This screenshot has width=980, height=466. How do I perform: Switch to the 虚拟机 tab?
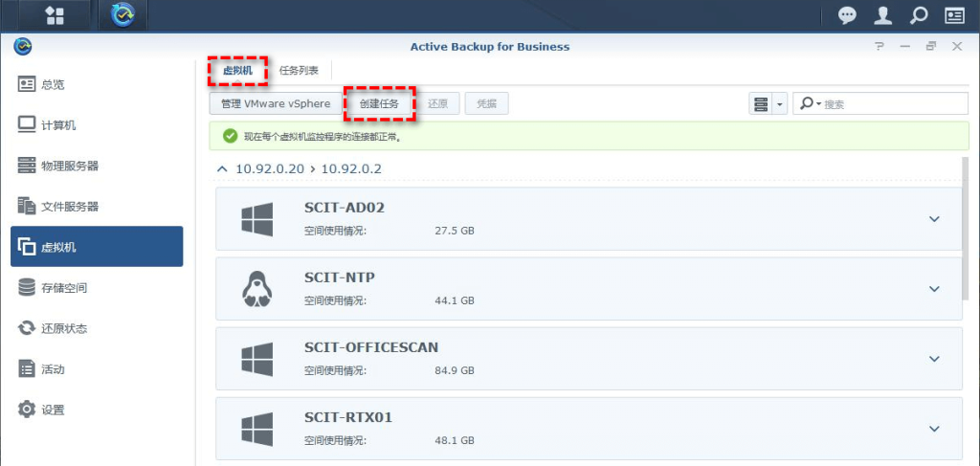(x=237, y=71)
